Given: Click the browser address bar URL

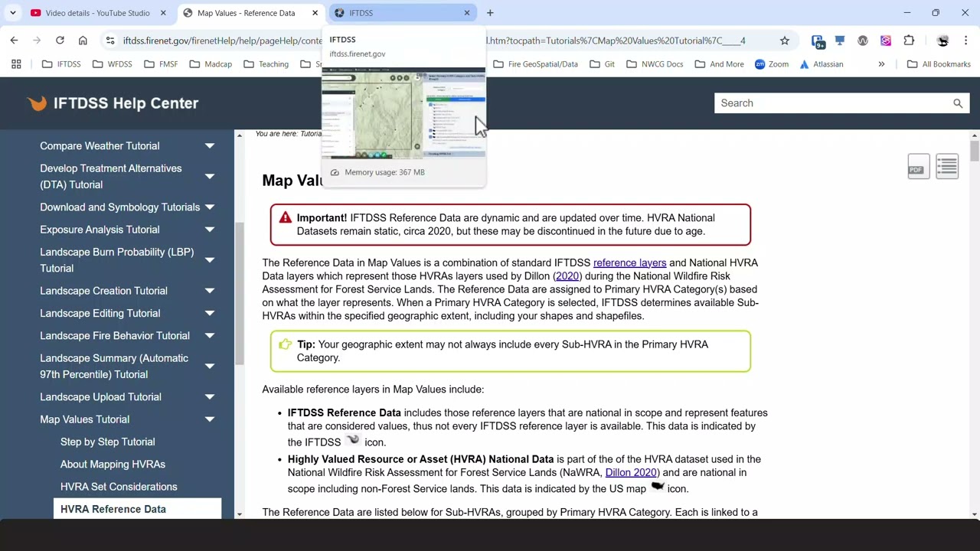Looking at the screenshot, I should point(434,41).
